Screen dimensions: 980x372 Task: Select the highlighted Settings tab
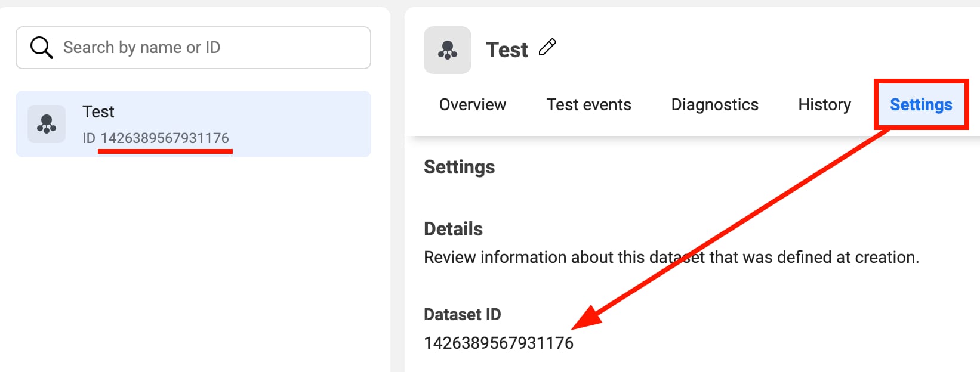point(921,104)
